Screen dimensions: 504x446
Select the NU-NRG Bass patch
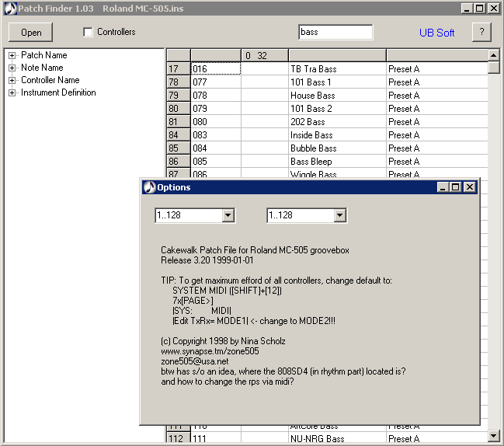point(337,439)
